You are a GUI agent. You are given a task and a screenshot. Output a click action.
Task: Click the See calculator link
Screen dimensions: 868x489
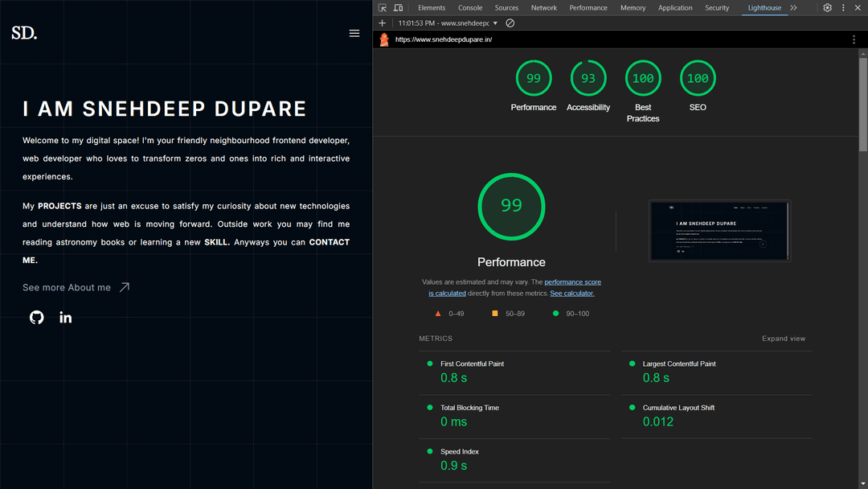[571, 293]
